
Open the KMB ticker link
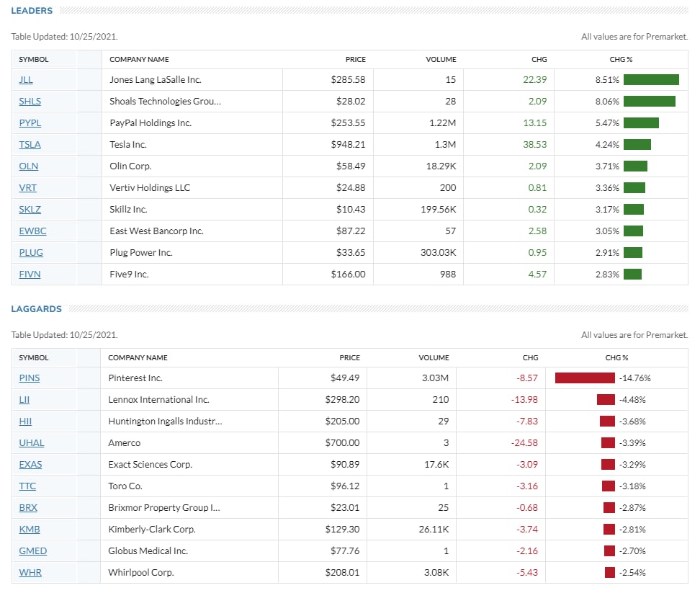(29, 530)
